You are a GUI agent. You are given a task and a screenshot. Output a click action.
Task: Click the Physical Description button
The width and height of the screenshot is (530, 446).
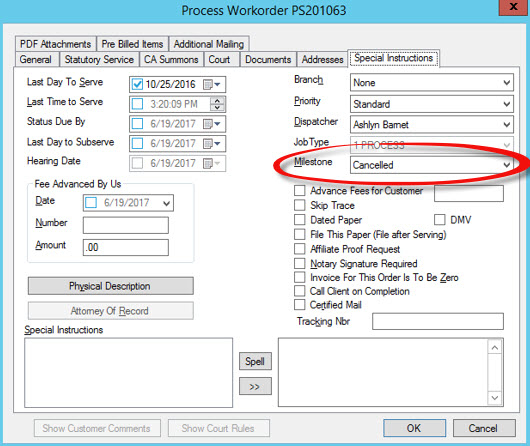coord(111,286)
